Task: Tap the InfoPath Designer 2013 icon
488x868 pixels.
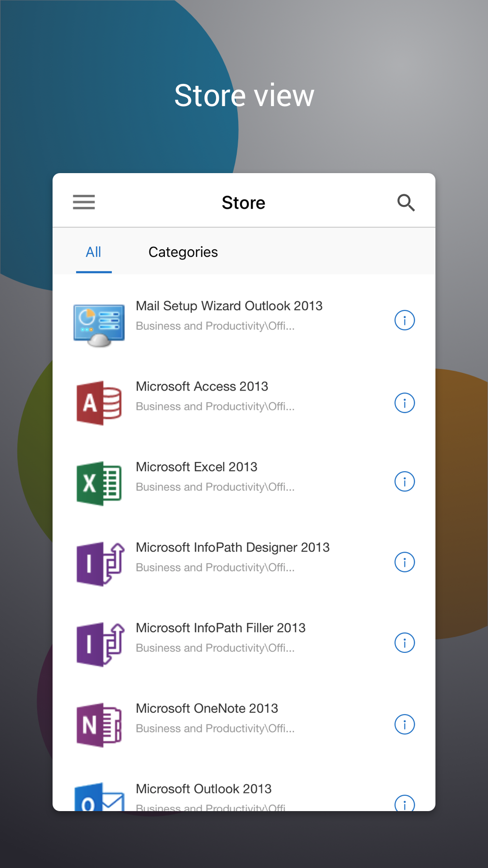Action: 100,564
